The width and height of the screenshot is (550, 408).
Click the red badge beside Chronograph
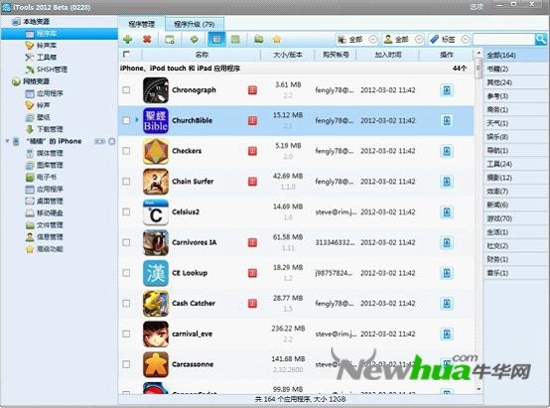[253, 90]
